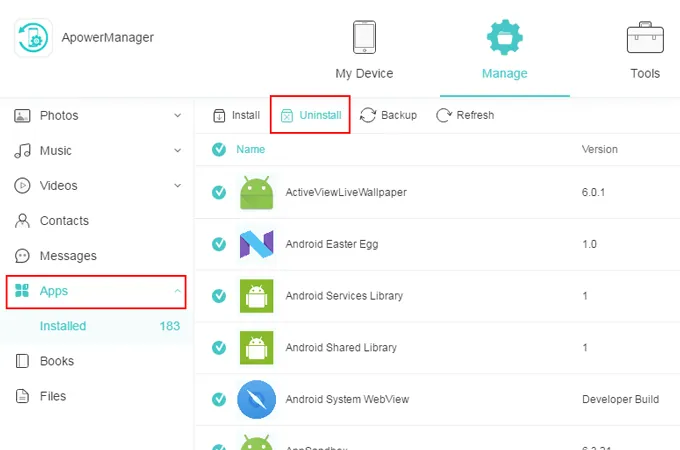Image resolution: width=680 pixels, height=450 pixels.
Task: Click the Developer Build version text
Action: click(621, 399)
